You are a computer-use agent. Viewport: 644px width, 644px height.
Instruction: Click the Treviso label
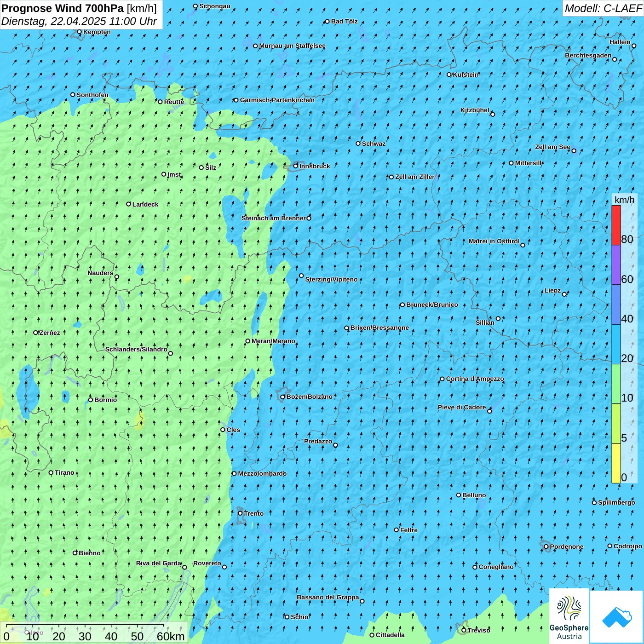pos(479,630)
